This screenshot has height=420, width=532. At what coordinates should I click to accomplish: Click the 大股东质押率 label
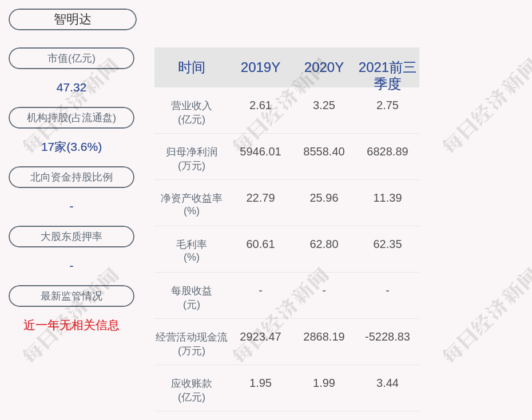[72, 237]
